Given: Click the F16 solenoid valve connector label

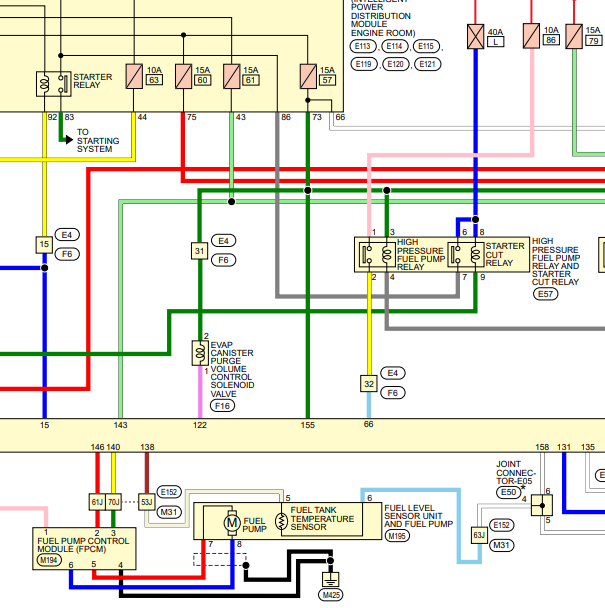Looking at the screenshot, I should (222, 406).
